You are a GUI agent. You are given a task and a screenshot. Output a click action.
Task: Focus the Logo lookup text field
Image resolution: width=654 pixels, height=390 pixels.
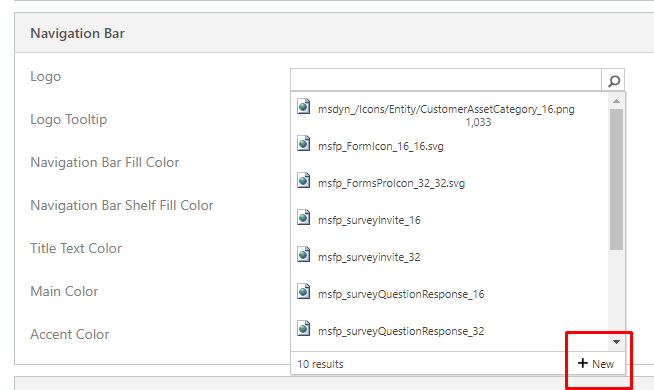[x=446, y=80]
